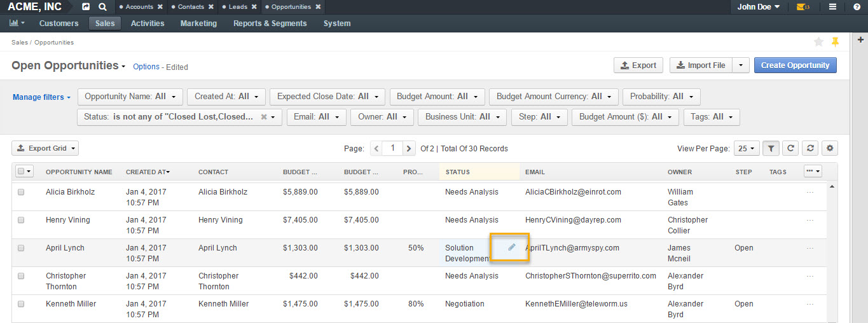Click the Create Opportunity button
This screenshot has height=323, width=868.
[795, 65]
